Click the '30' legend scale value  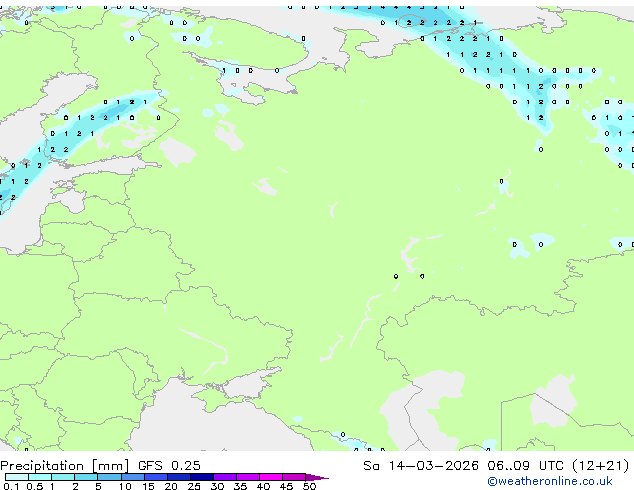pyautogui.click(x=217, y=486)
